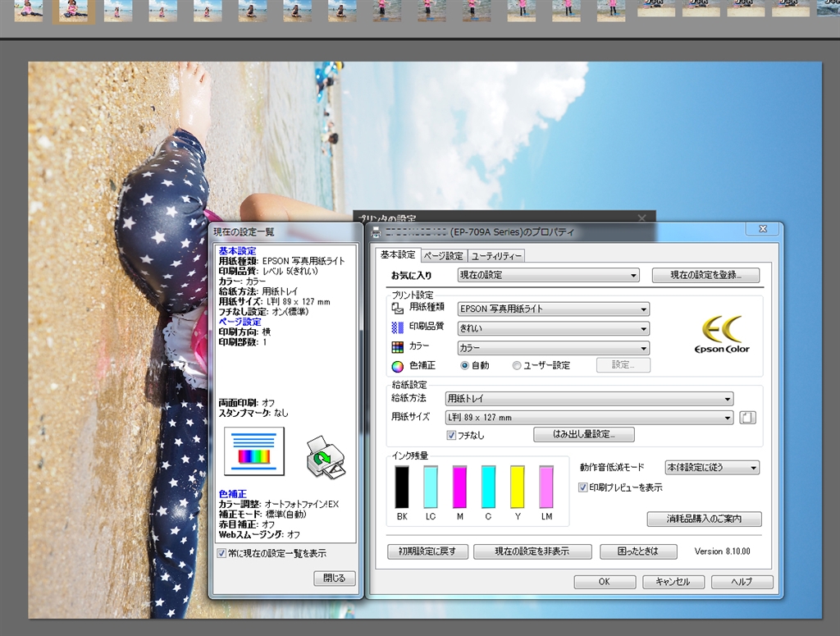The height and width of the screenshot is (636, 840).
Task: Click the 現在の設定を非表示 button
Action: 532,551
